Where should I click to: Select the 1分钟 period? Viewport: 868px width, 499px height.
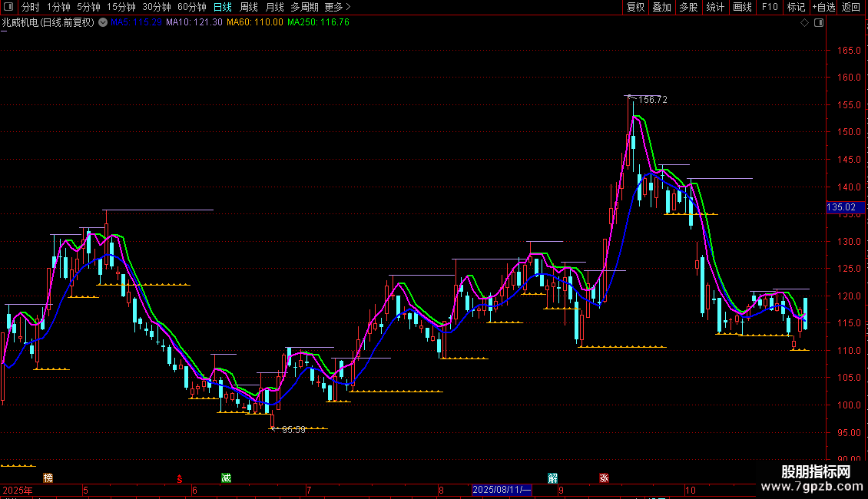pos(58,7)
